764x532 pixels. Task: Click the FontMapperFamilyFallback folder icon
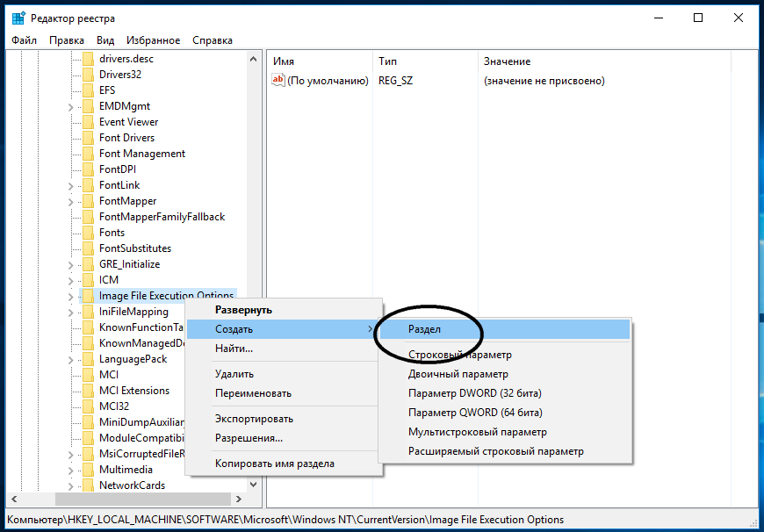click(88, 217)
